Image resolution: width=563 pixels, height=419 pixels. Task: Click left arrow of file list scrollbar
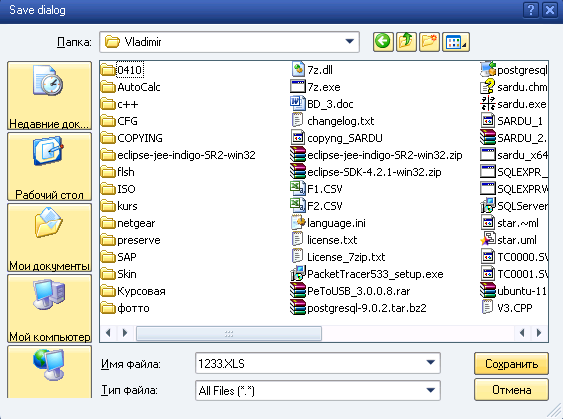(x=108, y=333)
